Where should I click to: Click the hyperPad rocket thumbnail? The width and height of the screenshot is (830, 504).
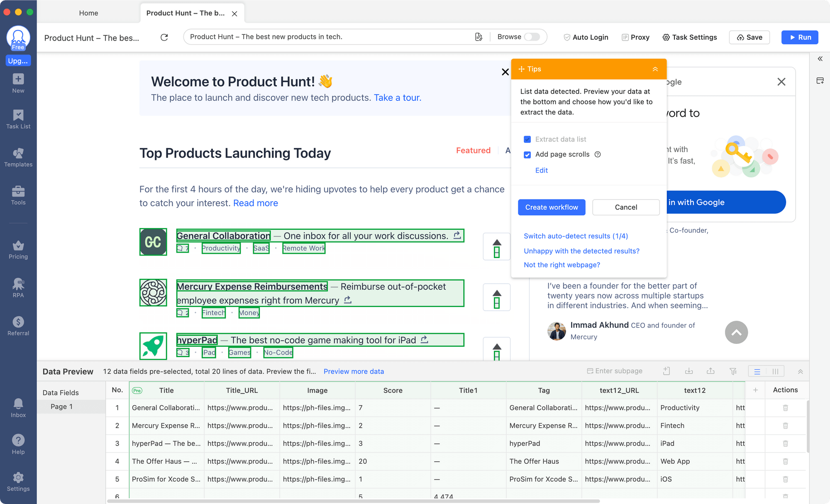153,346
